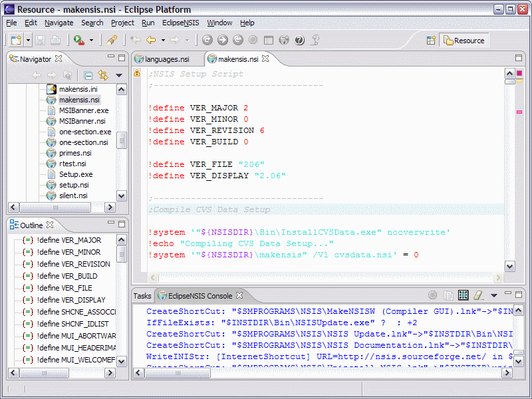
Task: Switch to the Tasks tab
Action: [142, 296]
